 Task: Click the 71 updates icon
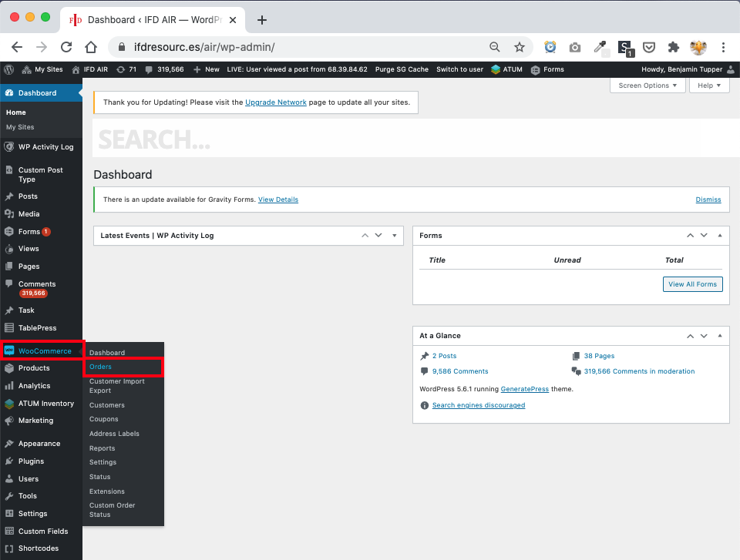click(126, 69)
